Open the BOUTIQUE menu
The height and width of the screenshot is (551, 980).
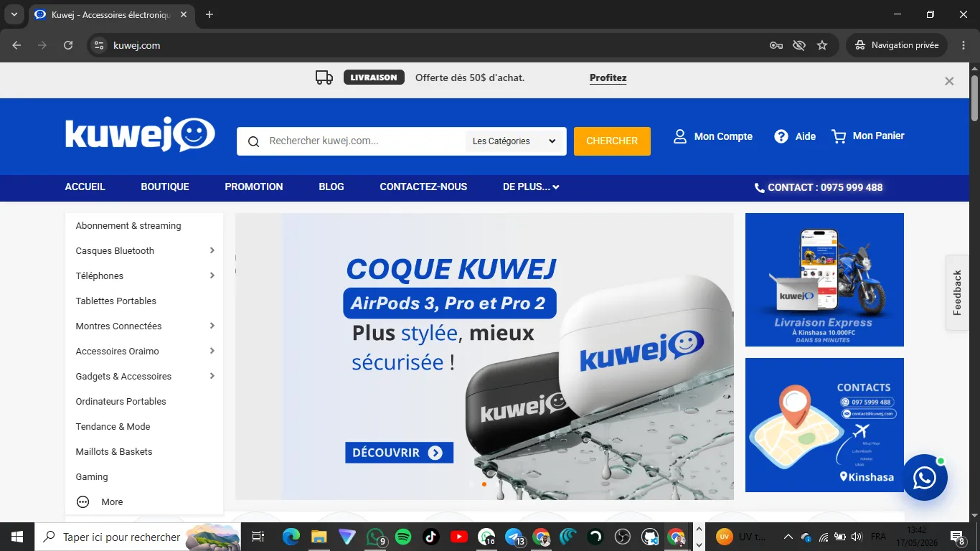[165, 187]
